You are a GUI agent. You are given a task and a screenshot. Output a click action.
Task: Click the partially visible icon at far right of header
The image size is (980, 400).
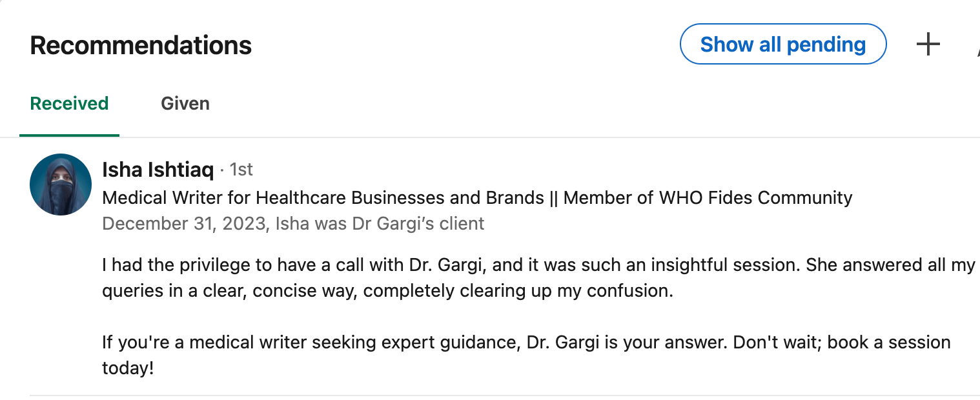(977, 46)
